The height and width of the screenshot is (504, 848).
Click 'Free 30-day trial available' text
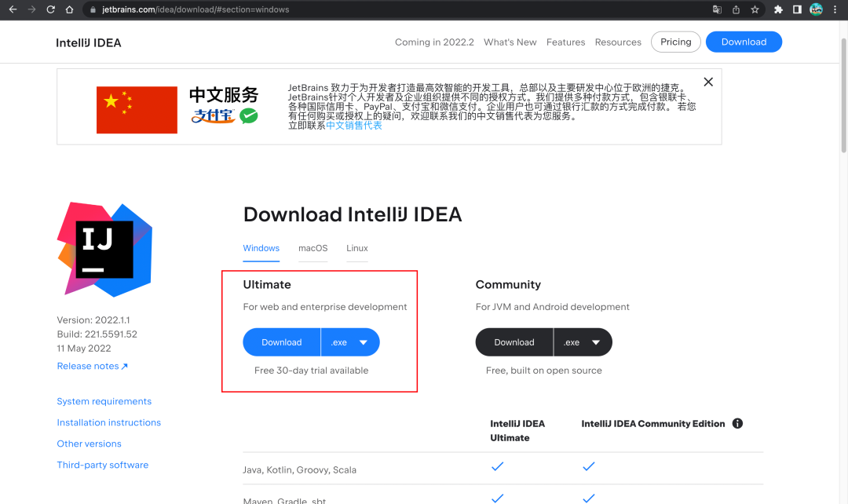(x=312, y=371)
